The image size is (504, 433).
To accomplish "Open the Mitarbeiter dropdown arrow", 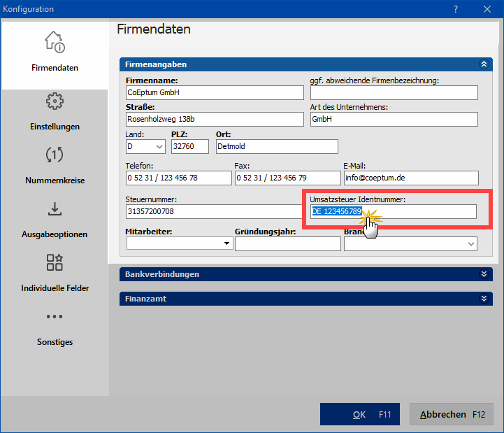I will tap(226, 243).
